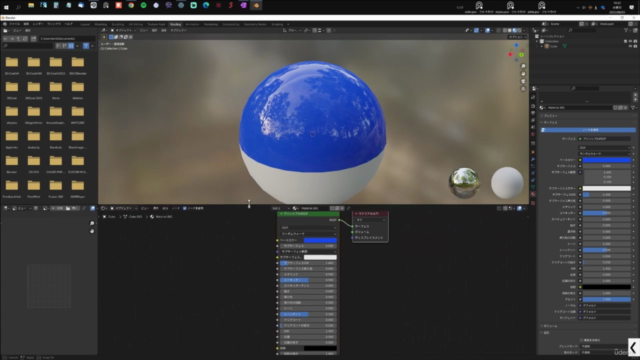The image size is (640, 360).
Task: Click the file browser refresh icon
Action: [x=25, y=38]
